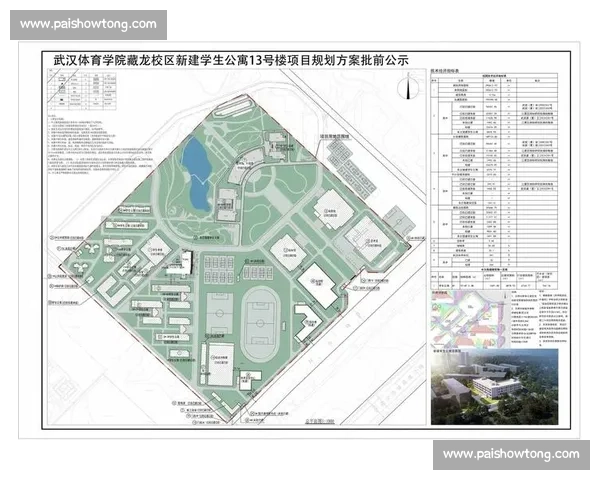Click the plan title 武汉体育学院藏龙校区新建学生公寓13号楼
The width and height of the screenshot is (600, 480).
pos(231,60)
